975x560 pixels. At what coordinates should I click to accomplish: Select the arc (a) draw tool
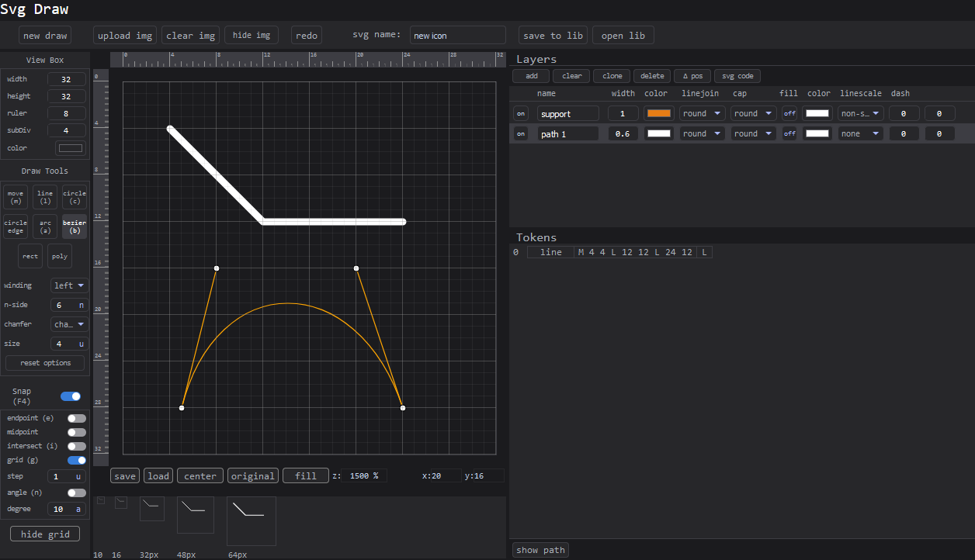45,226
